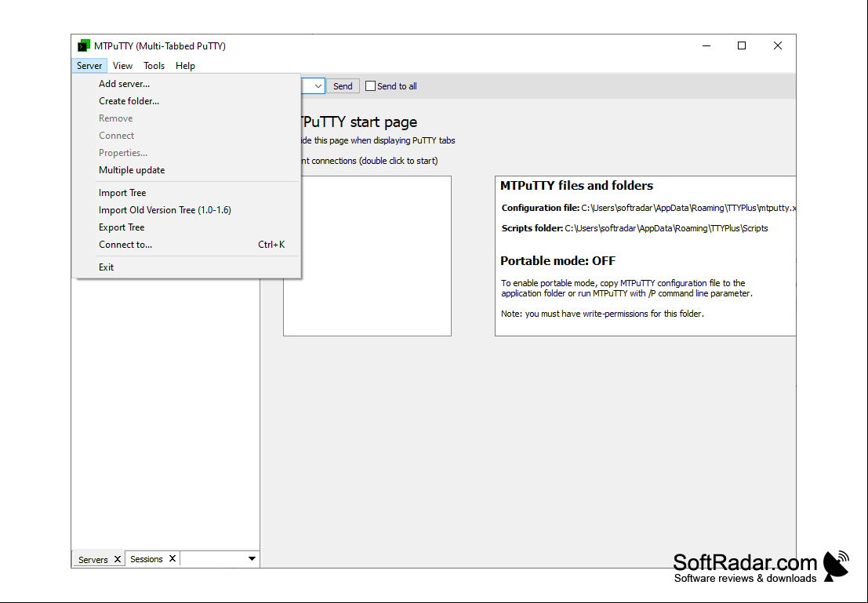The height and width of the screenshot is (603, 868).
Task: Click the greyed Connect menu entry
Action: coord(187,135)
